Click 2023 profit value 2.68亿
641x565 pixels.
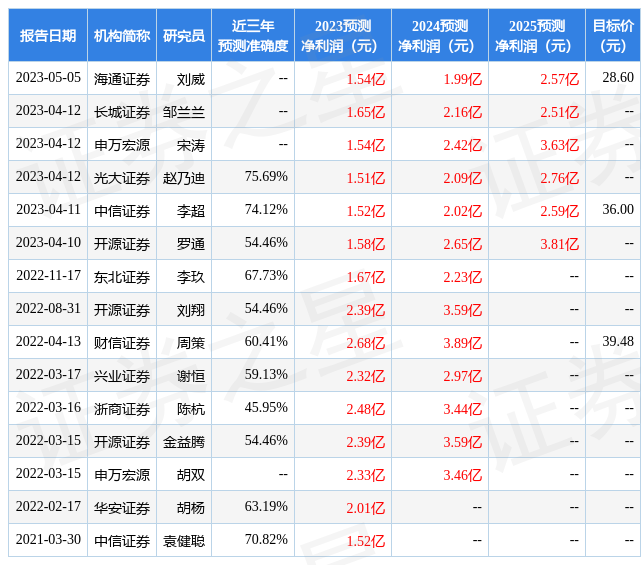365,343
